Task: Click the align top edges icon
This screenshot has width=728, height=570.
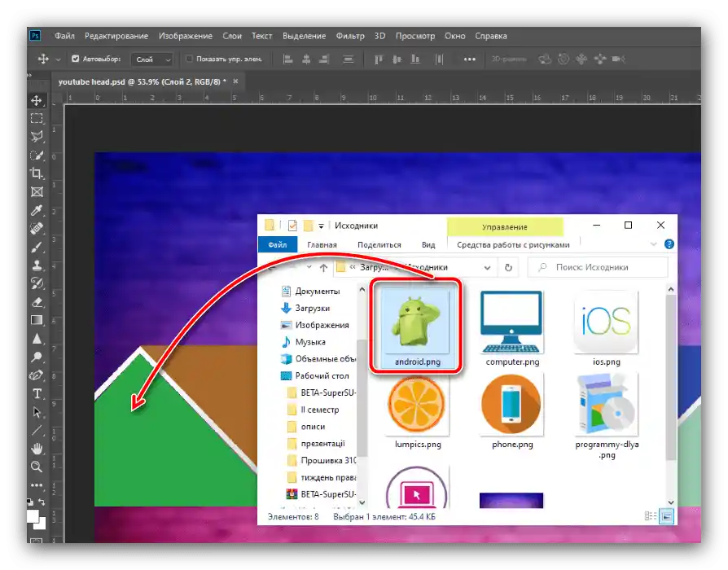Action: (x=379, y=59)
